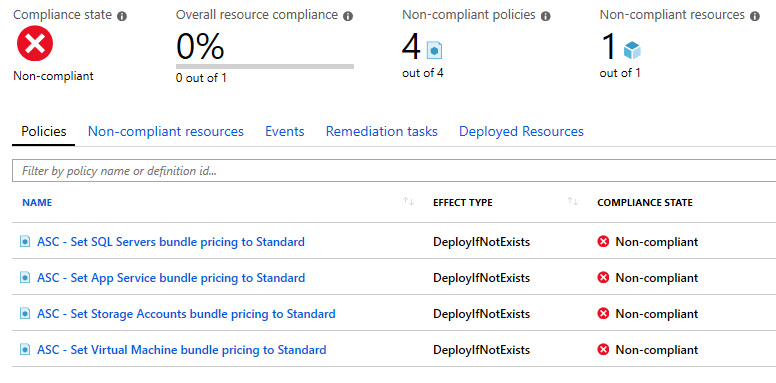Sort by the EFFECT TYPE column arrows
Screen dimensions: 776x383
(573, 201)
